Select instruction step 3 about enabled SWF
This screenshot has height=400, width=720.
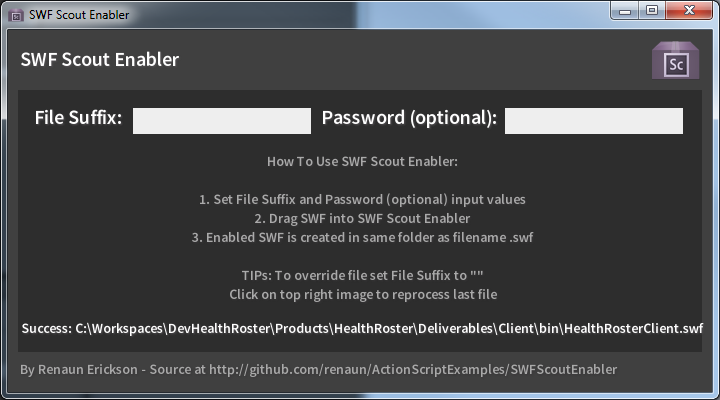(362, 237)
